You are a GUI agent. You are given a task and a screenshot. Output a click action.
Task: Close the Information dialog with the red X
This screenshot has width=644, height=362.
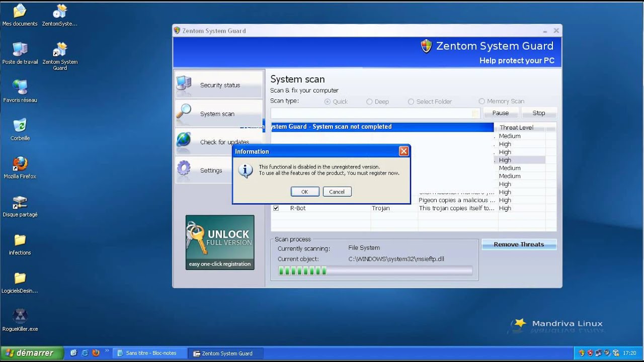(x=404, y=151)
